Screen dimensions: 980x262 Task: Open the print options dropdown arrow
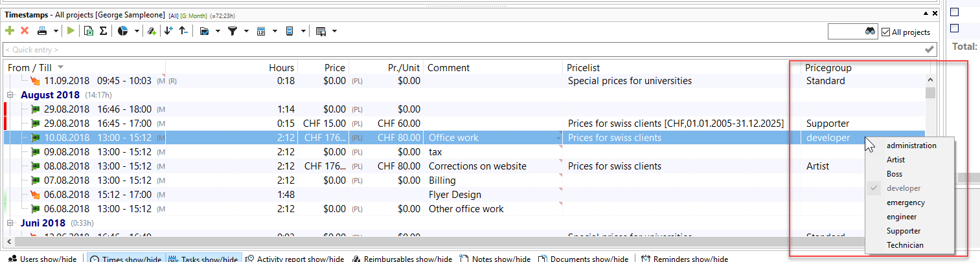pos(56,31)
